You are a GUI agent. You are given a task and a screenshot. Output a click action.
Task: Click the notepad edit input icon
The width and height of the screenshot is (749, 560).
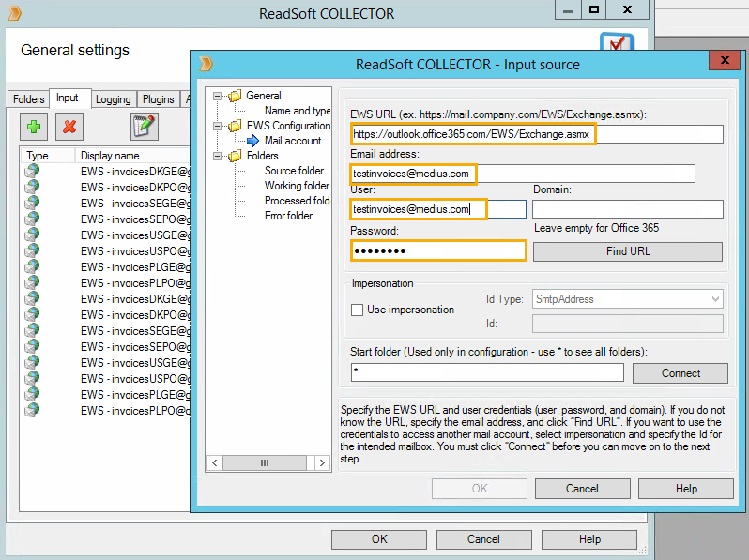145,127
